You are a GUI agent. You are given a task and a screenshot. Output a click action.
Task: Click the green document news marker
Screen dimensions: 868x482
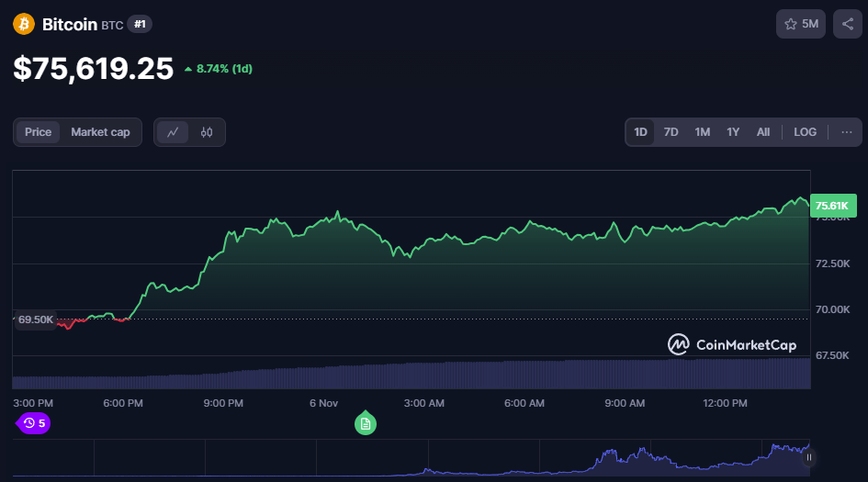click(x=366, y=423)
